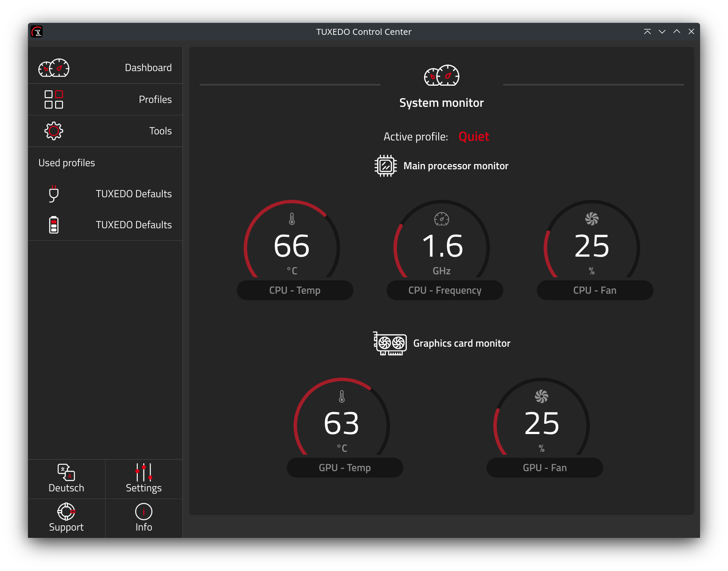Viewport: 728px width, 571px height.
Task: Click the Active profile label
Action: [x=416, y=137]
